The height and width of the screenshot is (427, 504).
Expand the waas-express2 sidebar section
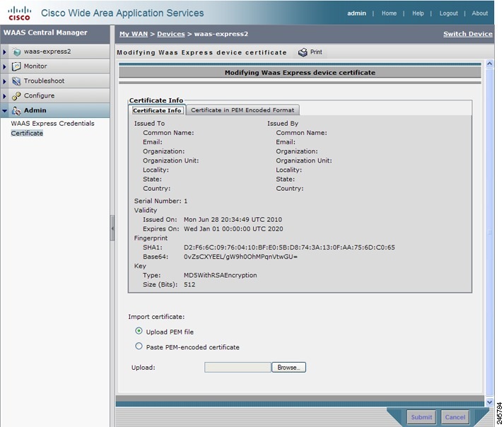pyautogui.click(x=4, y=52)
